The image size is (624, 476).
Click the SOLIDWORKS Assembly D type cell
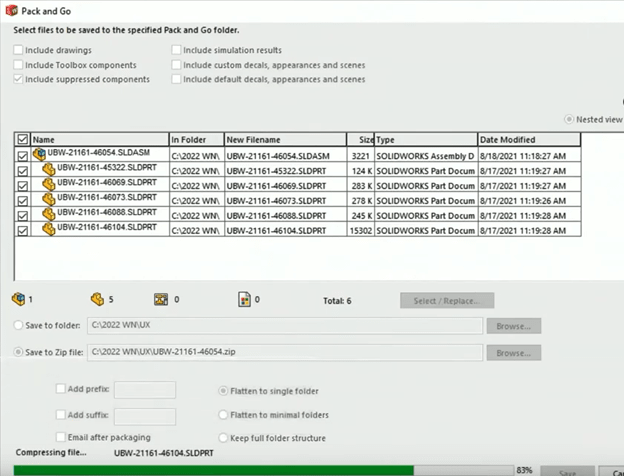[x=426, y=156]
